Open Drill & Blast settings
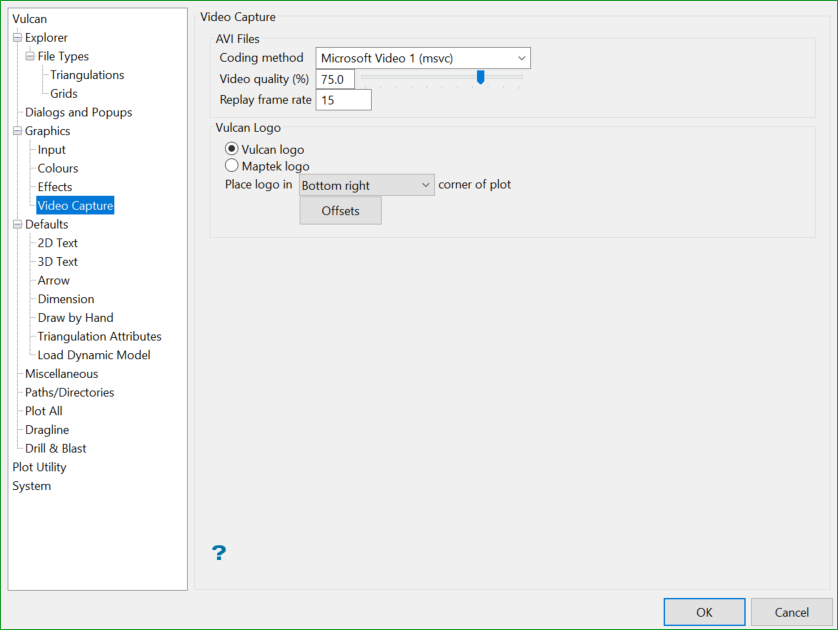Viewport: 838px width, 630px height. click(56, 449)
